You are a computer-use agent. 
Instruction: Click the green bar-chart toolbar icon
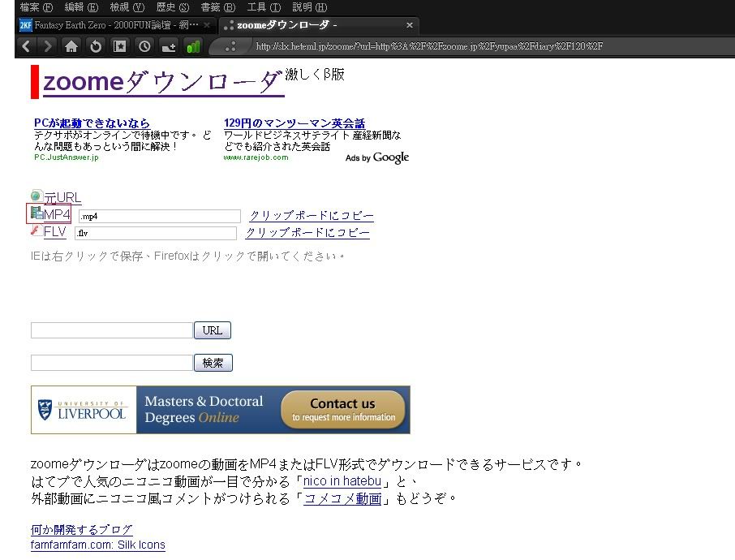pos(193,46)
